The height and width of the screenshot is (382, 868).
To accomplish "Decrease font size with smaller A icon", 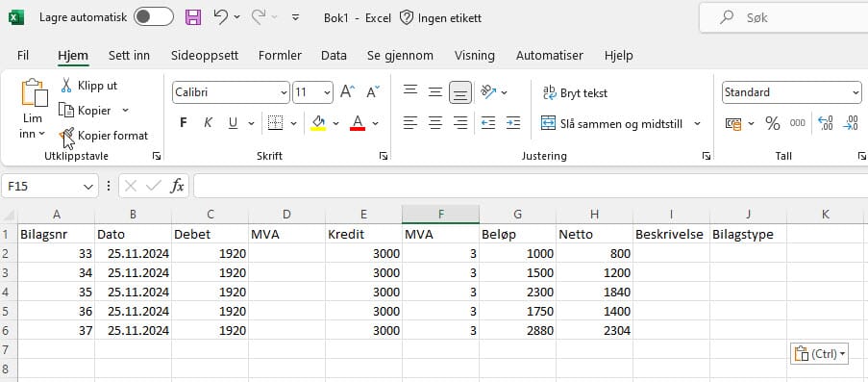I will pyautogui.click(x=373, y=92).
